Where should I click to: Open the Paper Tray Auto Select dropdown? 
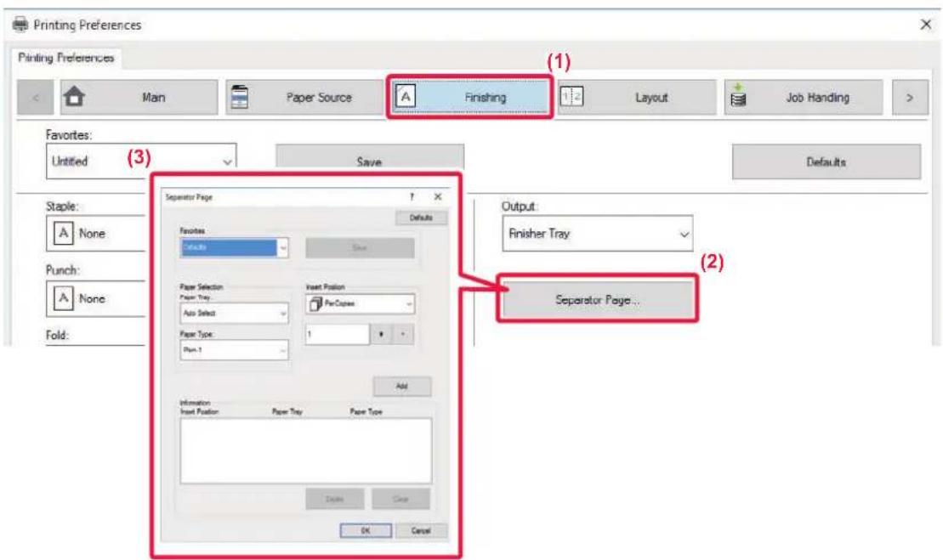coord(234,313)
